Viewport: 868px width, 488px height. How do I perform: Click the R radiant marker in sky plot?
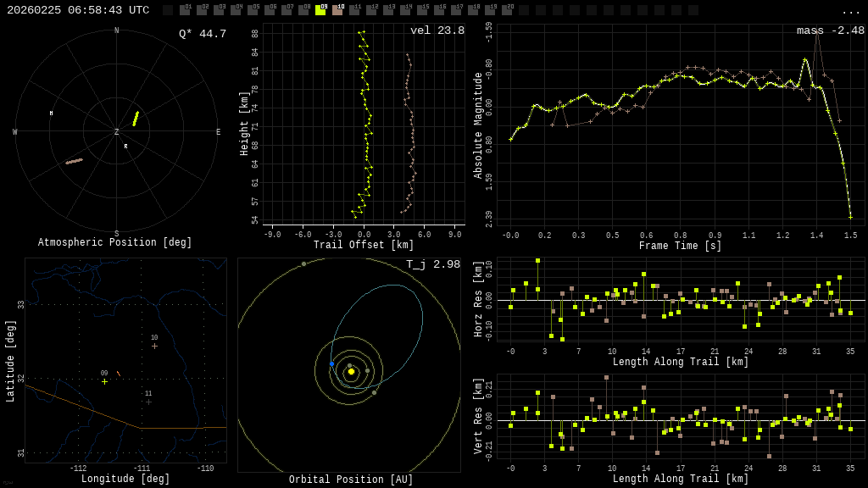click(x=125, y=147)
